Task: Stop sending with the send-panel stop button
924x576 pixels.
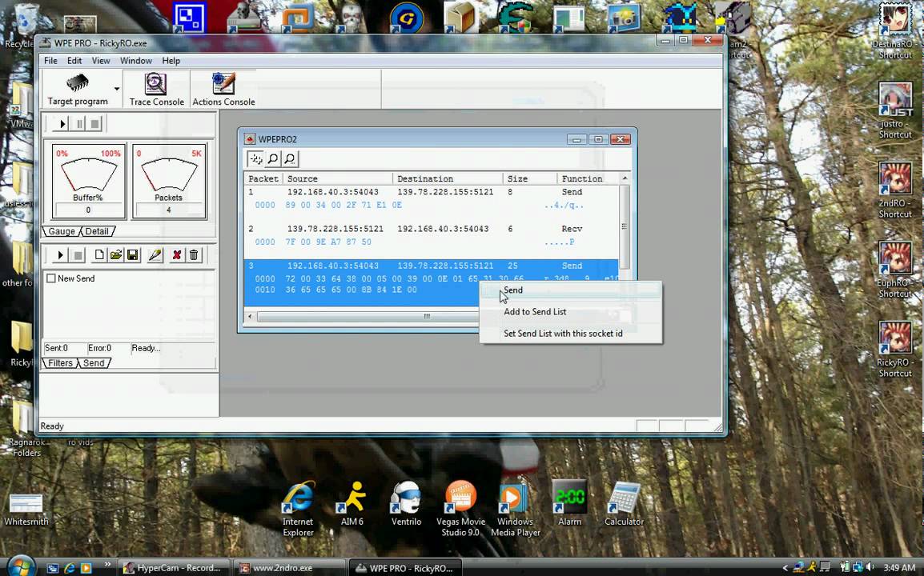Action: (77, 255)
